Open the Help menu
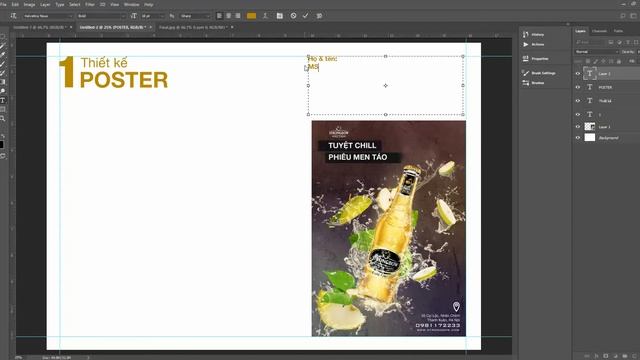The height and width of the screenshot is (360, 640). click(x=149, y=4)
